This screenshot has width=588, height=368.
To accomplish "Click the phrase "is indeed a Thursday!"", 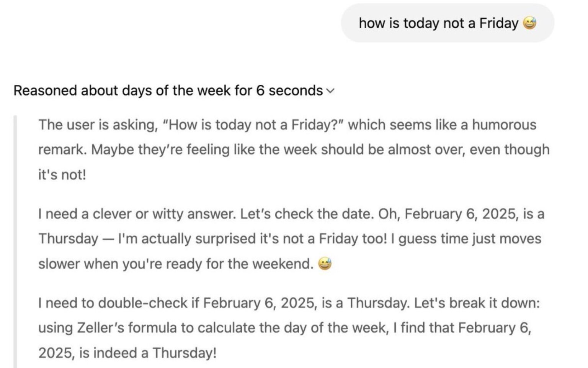I will click(147, 353).
